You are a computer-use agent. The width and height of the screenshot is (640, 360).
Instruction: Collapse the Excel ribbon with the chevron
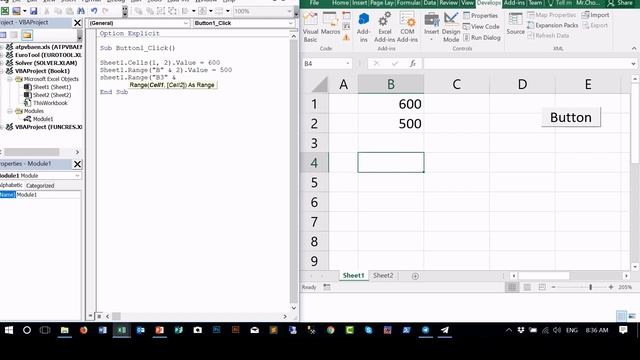[634, 48]
